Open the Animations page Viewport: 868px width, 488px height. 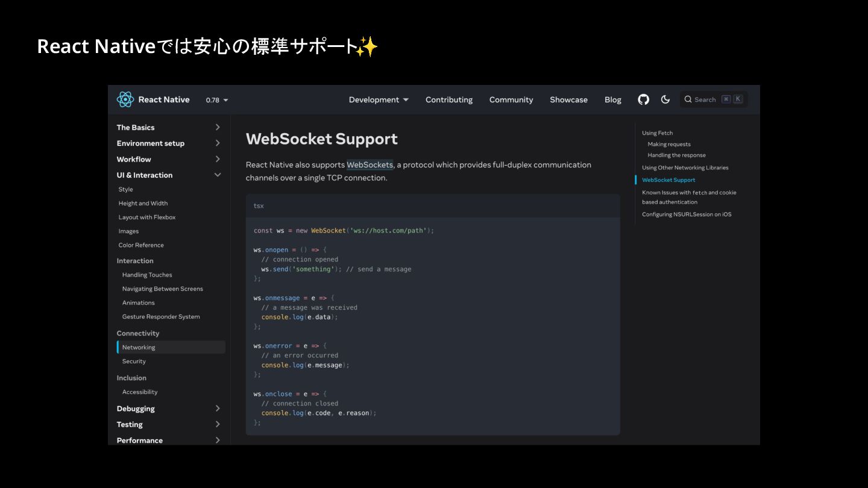tap(139, 302)
